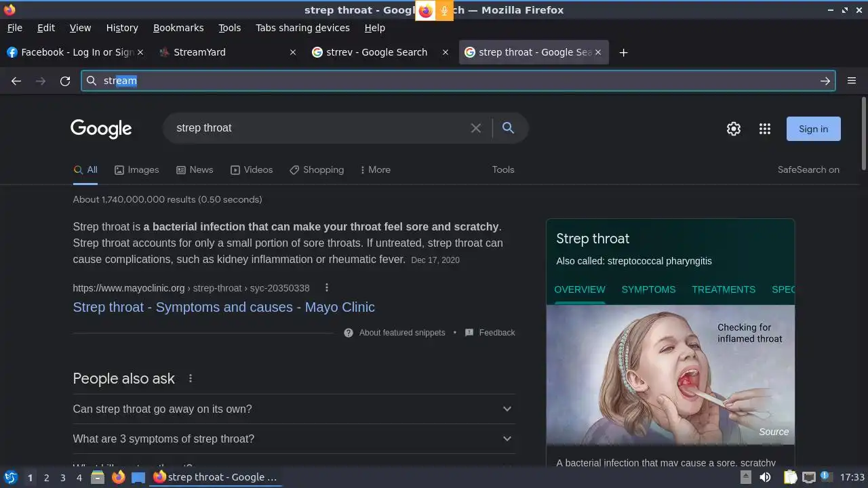Open the volume control in system tray

click(x=766, y=477)
